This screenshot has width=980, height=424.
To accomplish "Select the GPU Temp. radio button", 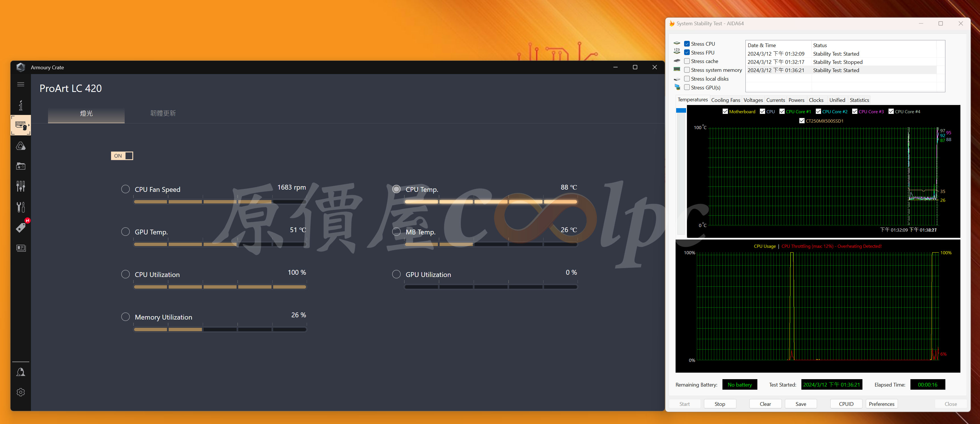I will pos(125,232).
